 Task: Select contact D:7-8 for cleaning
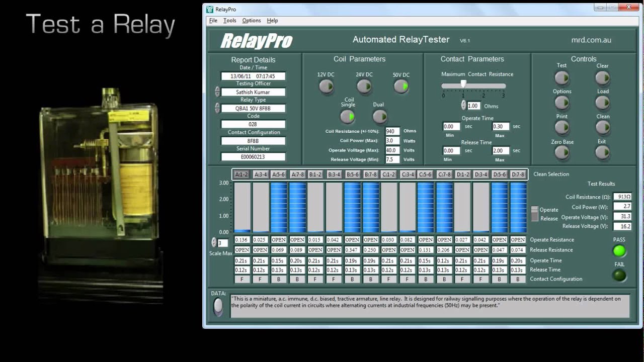(518, 174)
